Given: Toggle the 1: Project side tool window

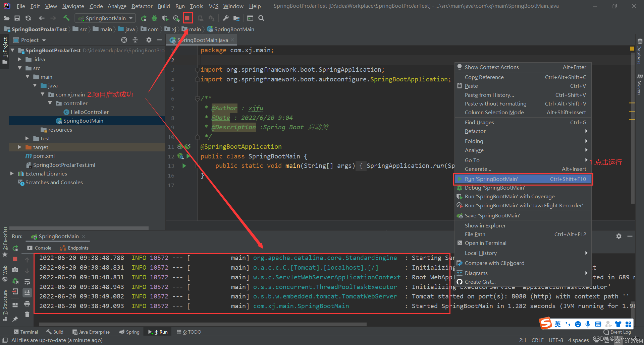Looking at the screenshot, I should [x=5, y=50].
